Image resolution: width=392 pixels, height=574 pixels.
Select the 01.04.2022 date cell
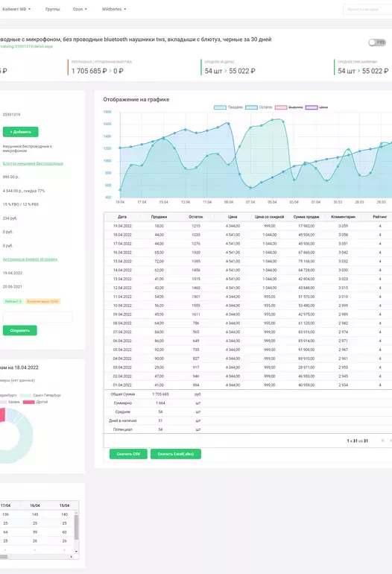point(122,385)
